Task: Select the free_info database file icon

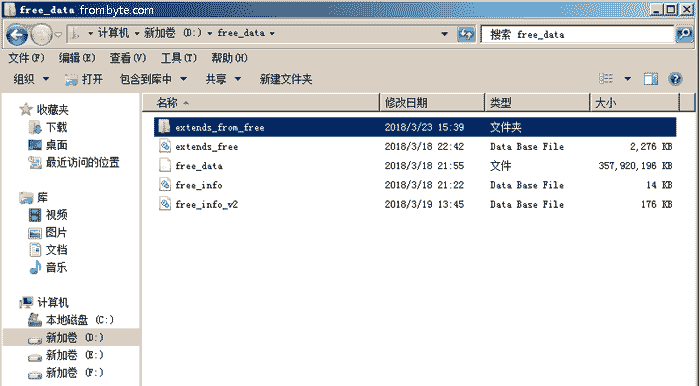Action: coord(165,184)
